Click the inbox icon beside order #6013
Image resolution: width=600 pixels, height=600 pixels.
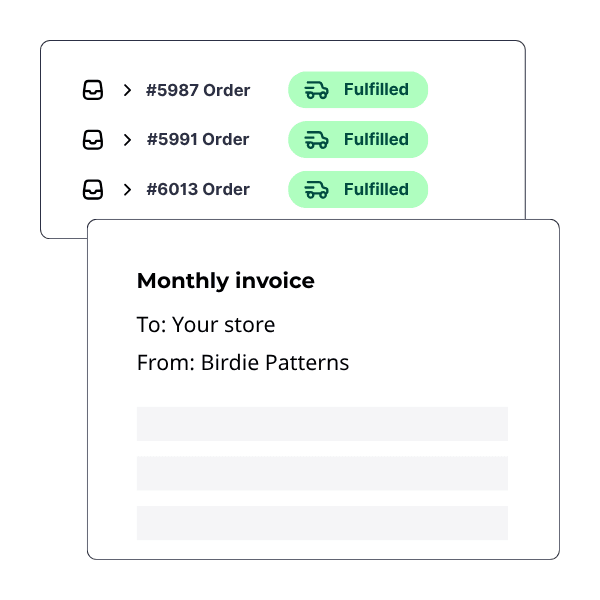click(93, 189)
